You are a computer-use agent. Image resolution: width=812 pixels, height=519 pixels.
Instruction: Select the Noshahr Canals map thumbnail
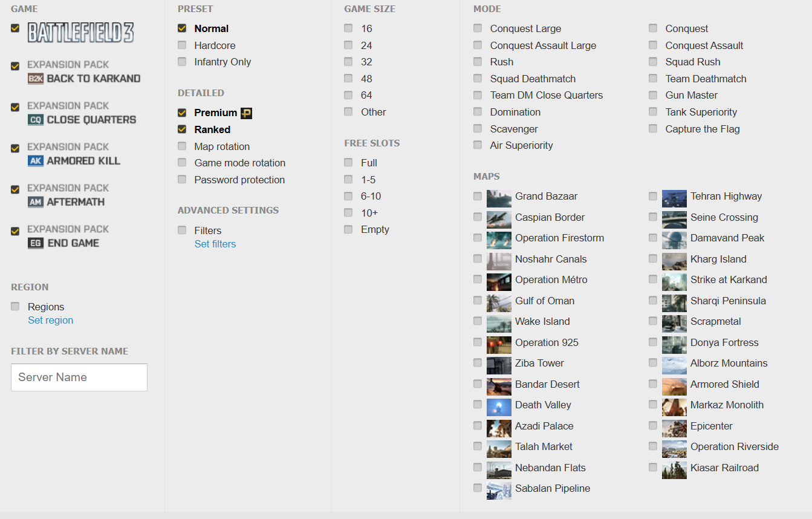tap(499, 261)
